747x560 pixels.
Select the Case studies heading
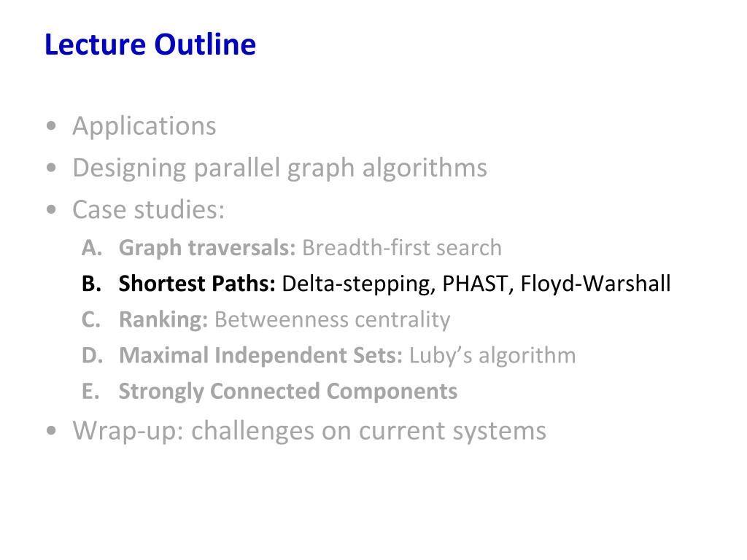pos(148,209)
